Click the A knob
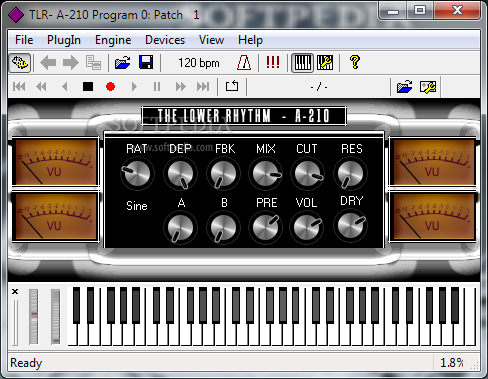The image size is (488, 379). coord(180,228)
